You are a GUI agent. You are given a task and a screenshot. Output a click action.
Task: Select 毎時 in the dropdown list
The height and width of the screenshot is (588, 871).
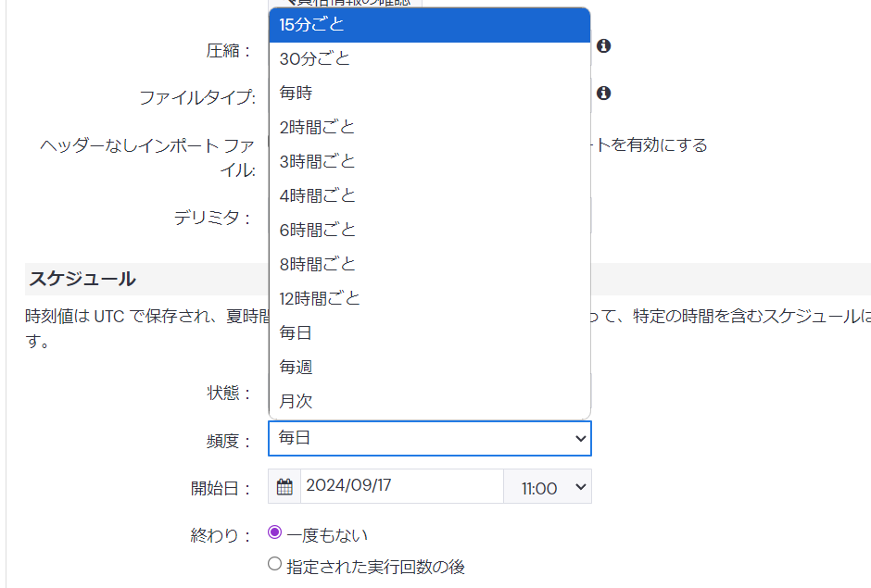429,94
